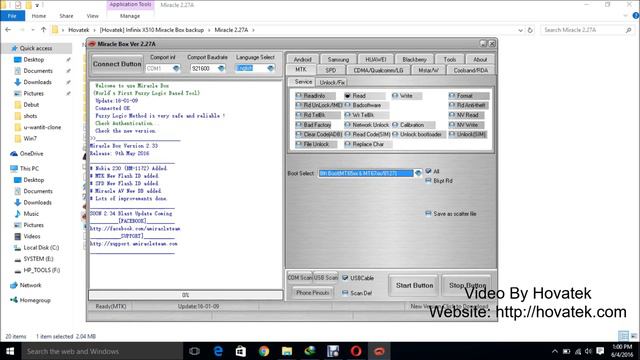
Task: Select This PC in the navigation pane
Action: click(29, 168)
